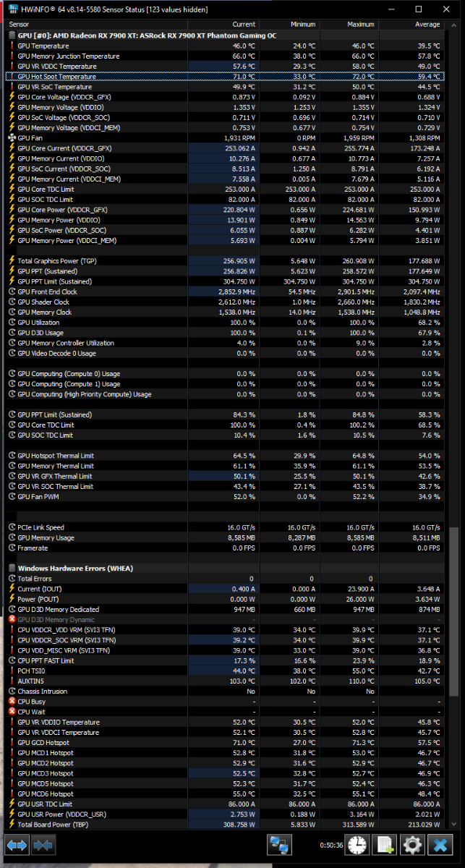Select GPU Memory Controller Utilization row
The image size is (465, 868).
[226, 343]
